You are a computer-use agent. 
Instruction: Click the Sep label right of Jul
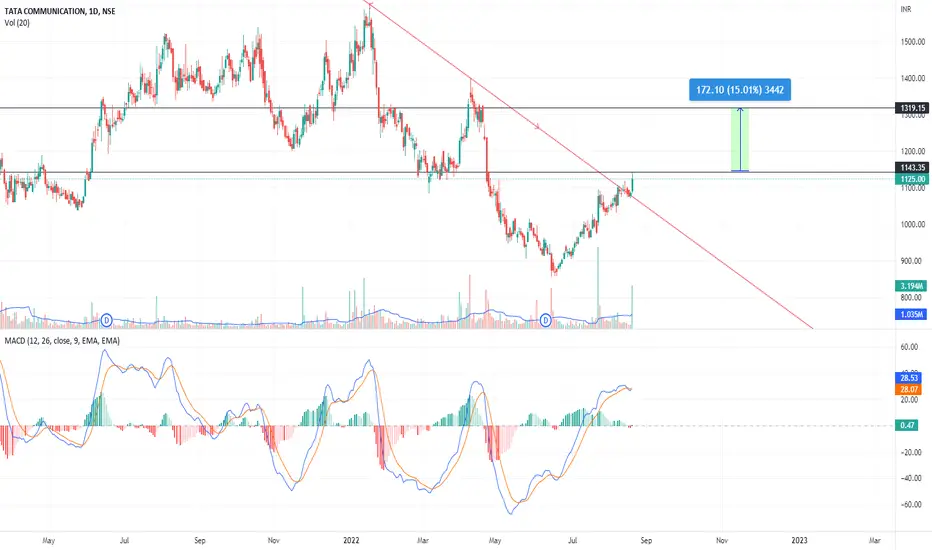[x=646, y=540]
